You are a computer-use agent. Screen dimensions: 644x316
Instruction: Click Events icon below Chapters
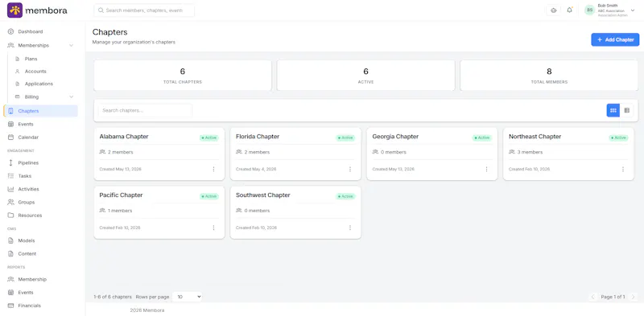coord(10,125)
